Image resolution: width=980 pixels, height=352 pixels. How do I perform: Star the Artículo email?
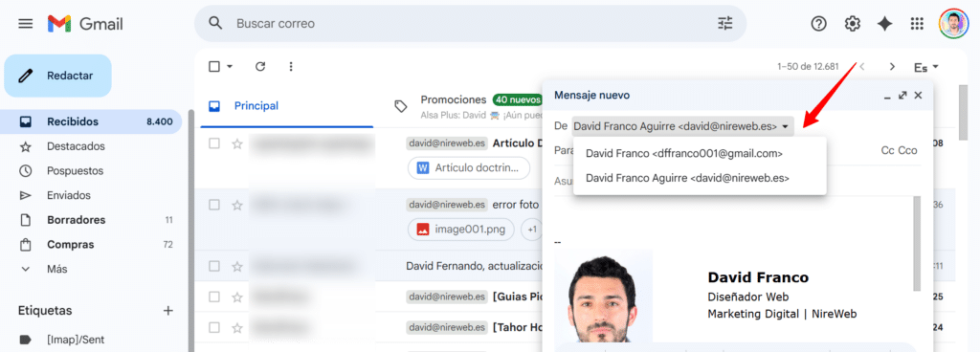coord(237,144)
